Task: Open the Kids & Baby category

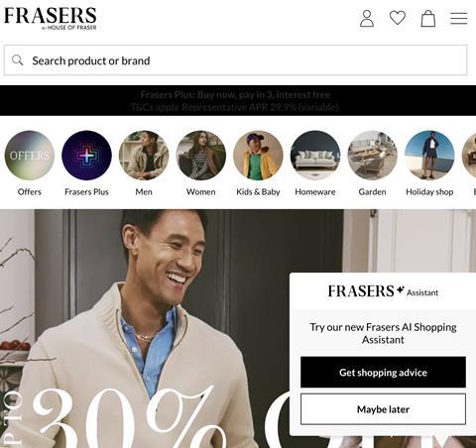Action: coord(258,156)
